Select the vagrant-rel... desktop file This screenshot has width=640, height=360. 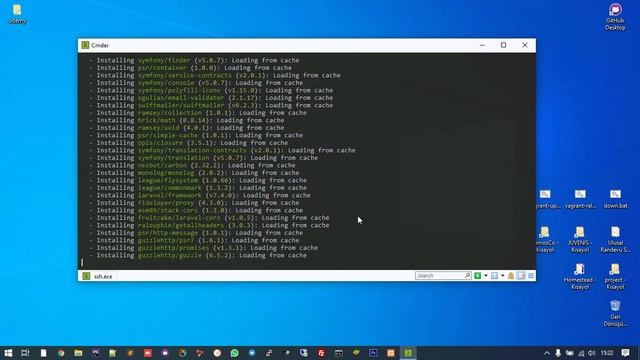coord(580,199)
